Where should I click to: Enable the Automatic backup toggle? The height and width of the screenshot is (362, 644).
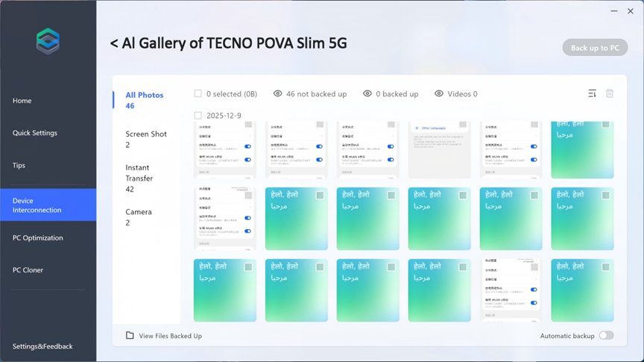coord(606,336)
